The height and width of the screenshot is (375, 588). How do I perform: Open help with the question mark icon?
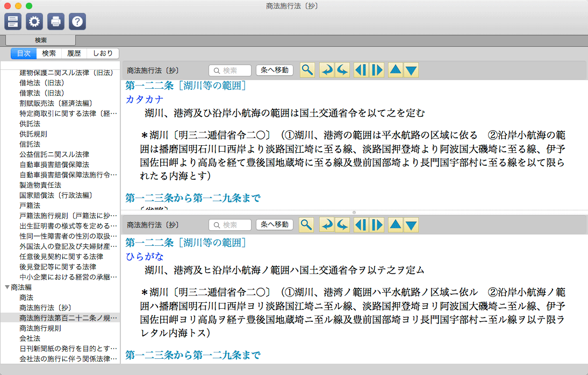pyautogui.click(x=77, y=22)
